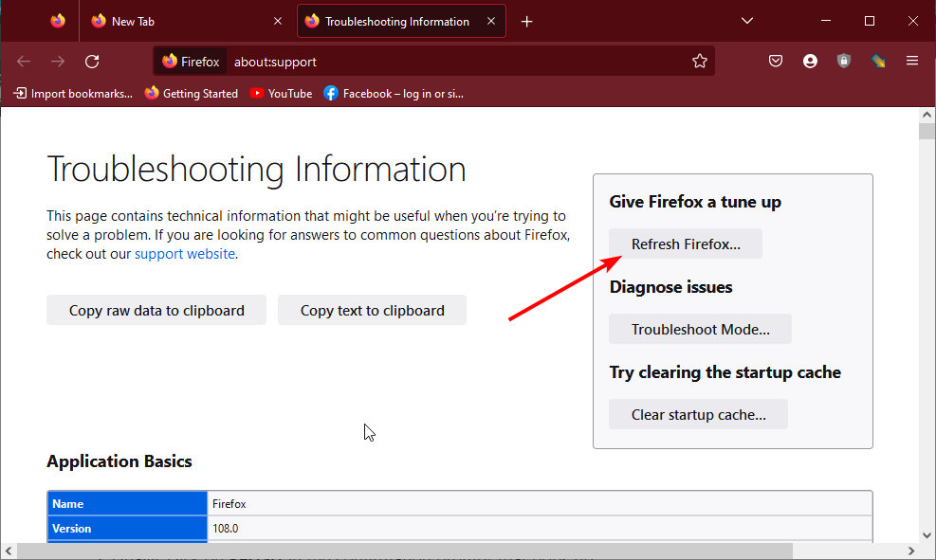Click the horizontal scrollbar left arrow
Viewport: 936px width, 560px height.
pyautogui.click(x=9, y=551)
